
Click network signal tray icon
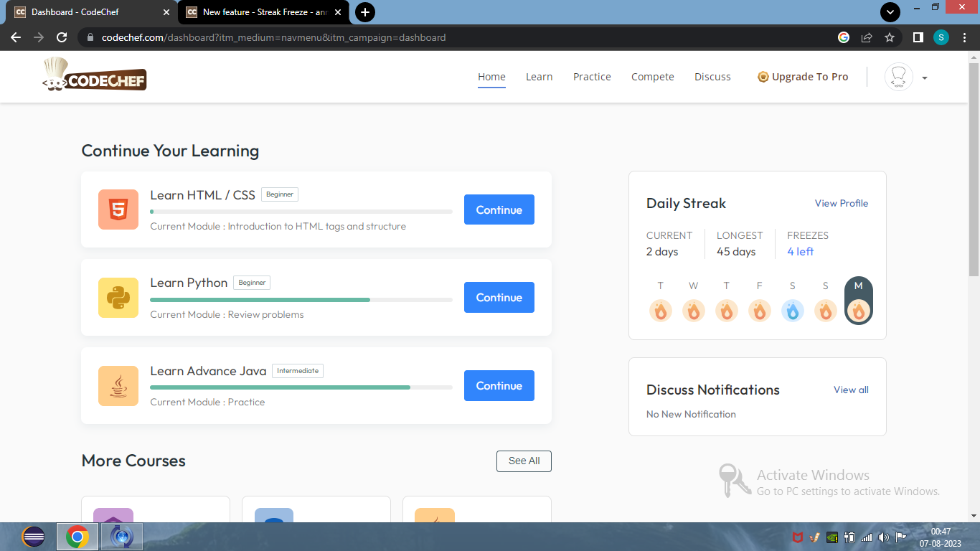[x=867, y=537]
